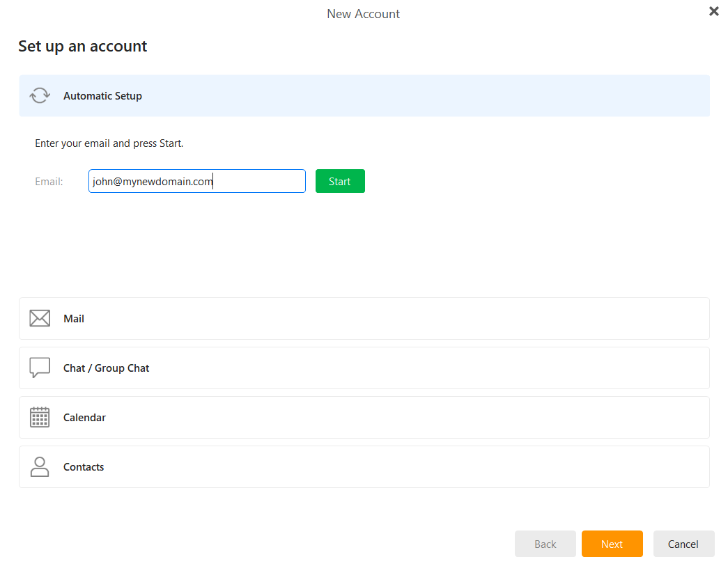Click the Mail envelope icon
The width and height of the screenshot is (728, 566).
click(x=40, y=317)
